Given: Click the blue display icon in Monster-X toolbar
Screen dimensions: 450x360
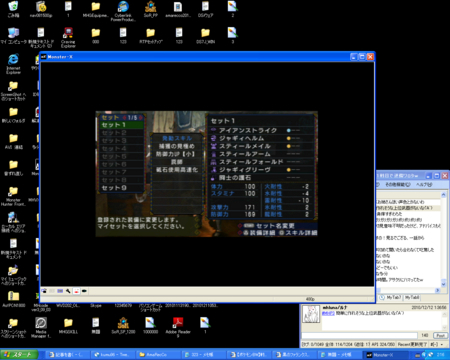Looking at the screenshot, I should coord(60,291).
